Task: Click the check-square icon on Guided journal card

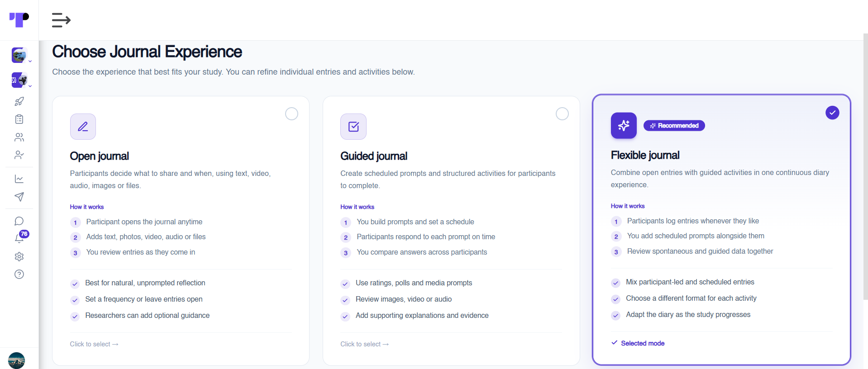Action: [x=353, y=127]
